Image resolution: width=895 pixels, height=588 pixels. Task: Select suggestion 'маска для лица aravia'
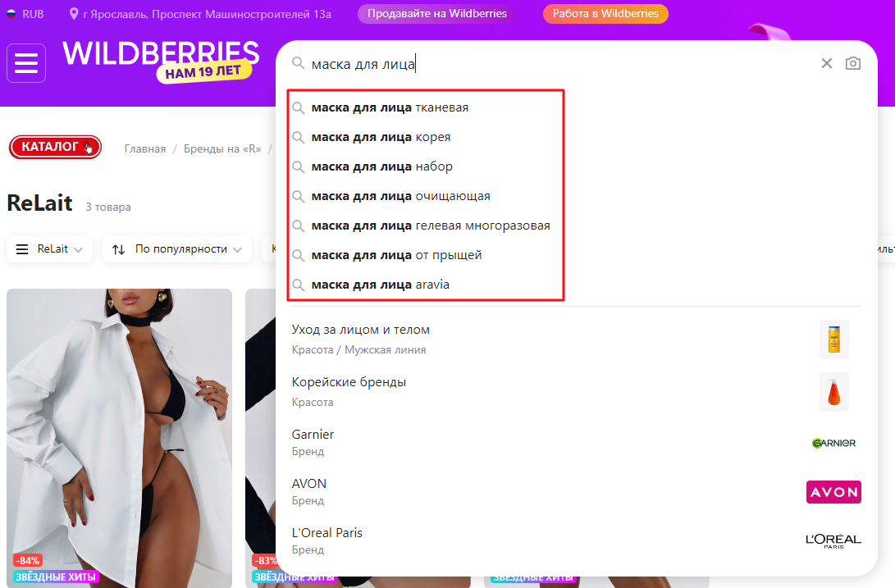[380, 285]
